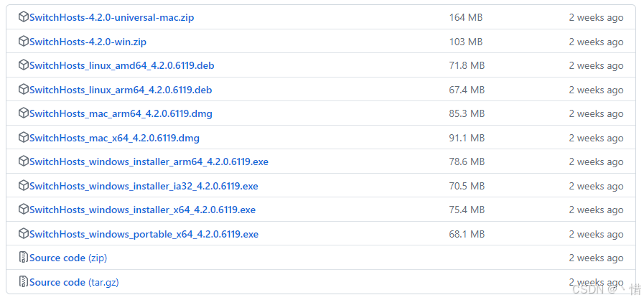
Task: Download SwitchHosts_windows_portable_x64_4.2.0.6119.exe
Action: (x=144, y=234)
